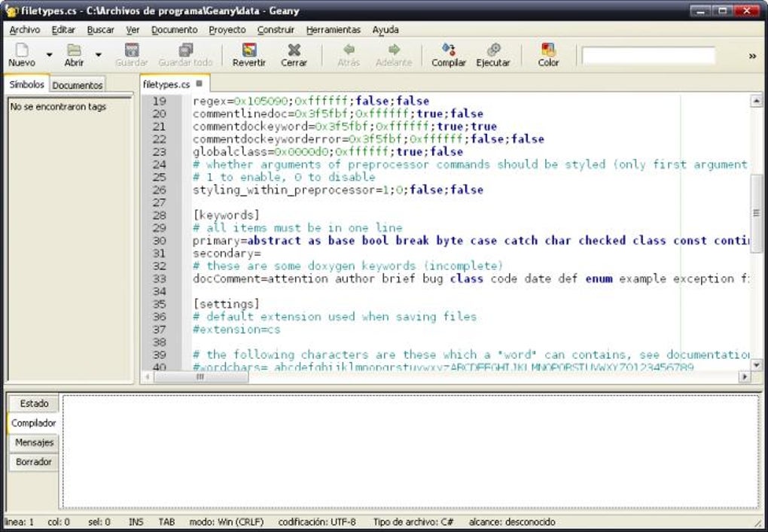Open the Construir menu

click(x=276, y=30)
